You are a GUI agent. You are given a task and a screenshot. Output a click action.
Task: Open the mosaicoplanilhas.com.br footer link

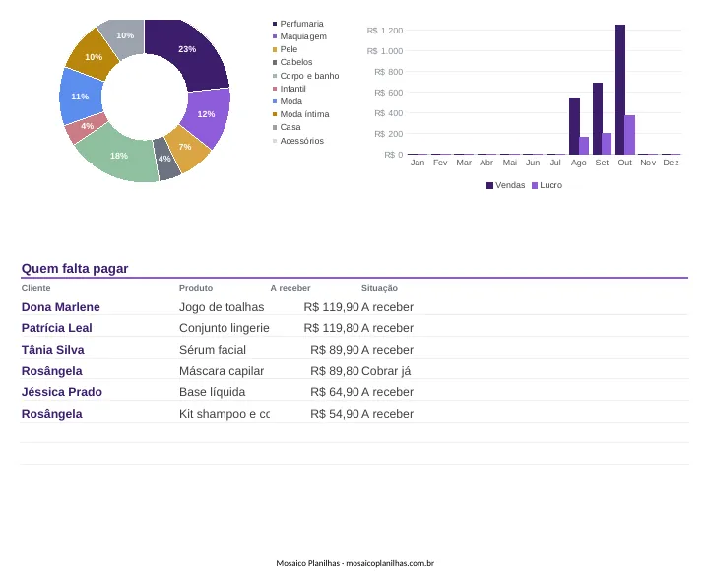[x=390, y=563]
